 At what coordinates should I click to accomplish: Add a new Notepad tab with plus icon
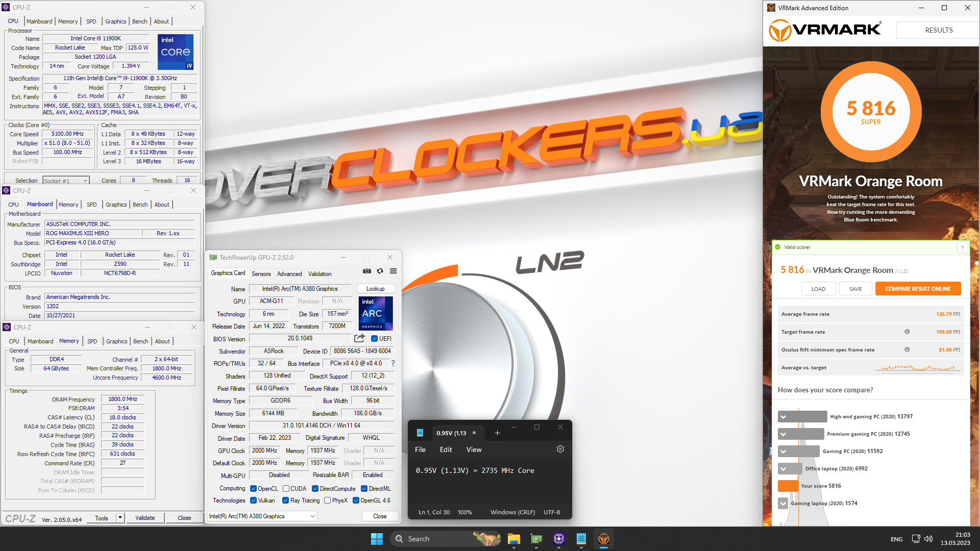[x=497, y=433]
